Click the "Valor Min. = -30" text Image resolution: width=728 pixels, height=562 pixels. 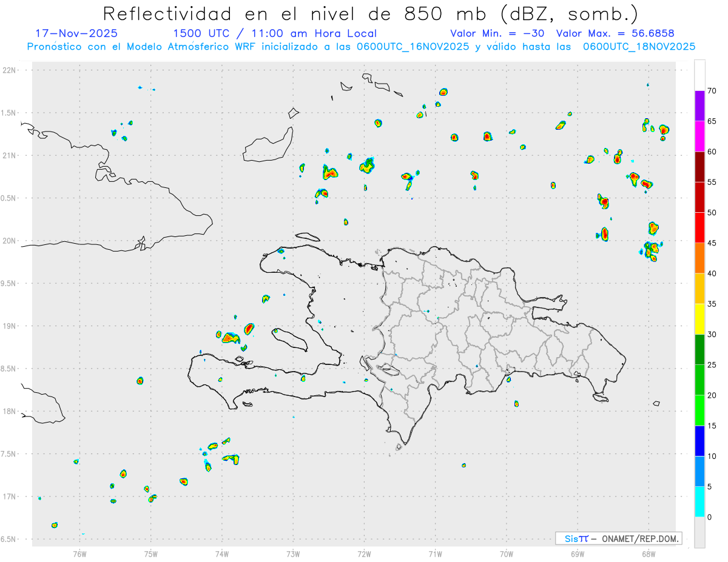pyautogui.click(x=497, y=33)
